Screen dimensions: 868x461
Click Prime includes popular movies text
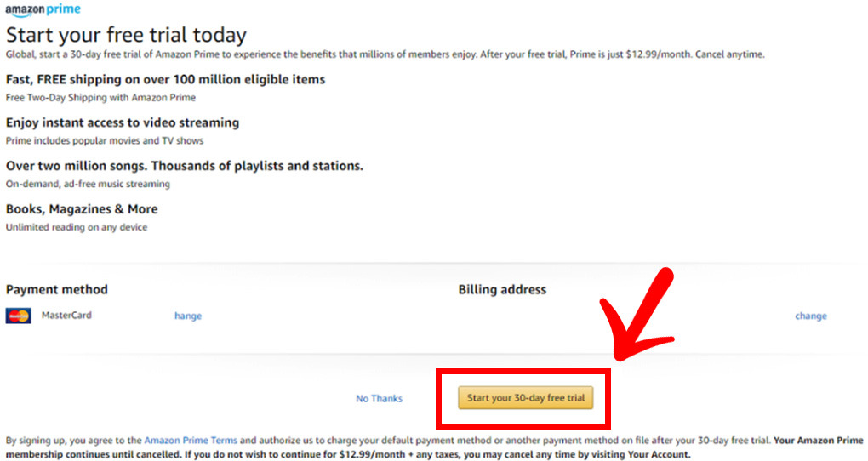pyautogui.click(x=105, y=140)
